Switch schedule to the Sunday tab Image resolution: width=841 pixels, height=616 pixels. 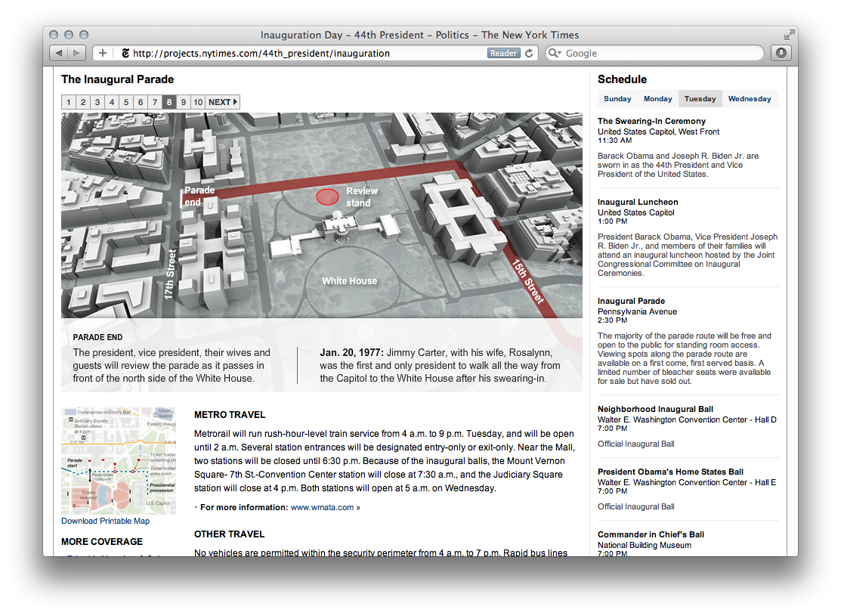point(617,99)
